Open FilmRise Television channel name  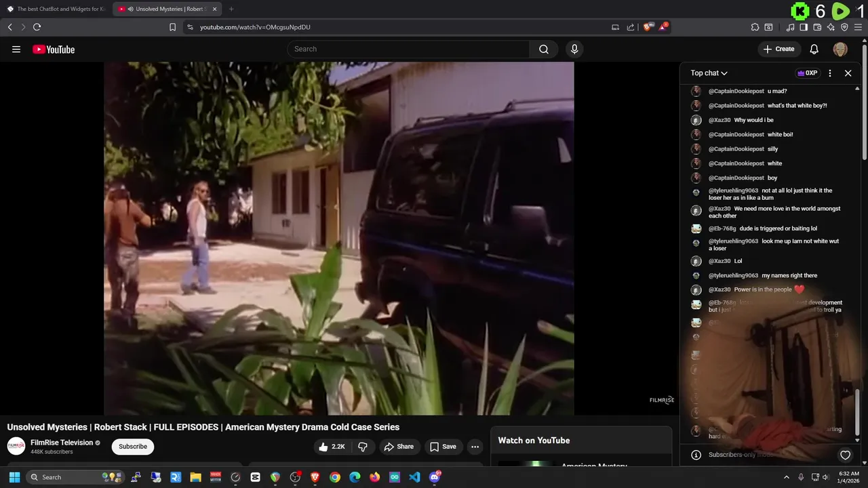click(x=62, y=443)
